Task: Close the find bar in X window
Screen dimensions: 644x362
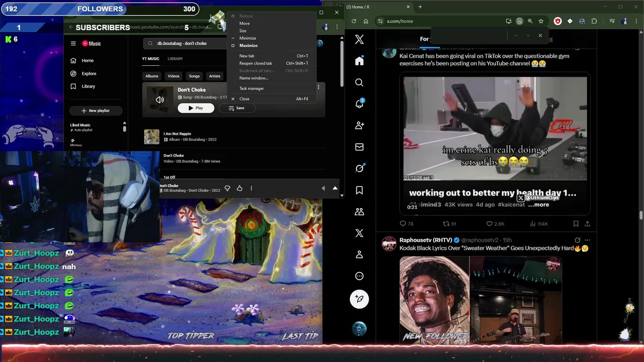Action: pyautogui.click(x=540, y=36)
